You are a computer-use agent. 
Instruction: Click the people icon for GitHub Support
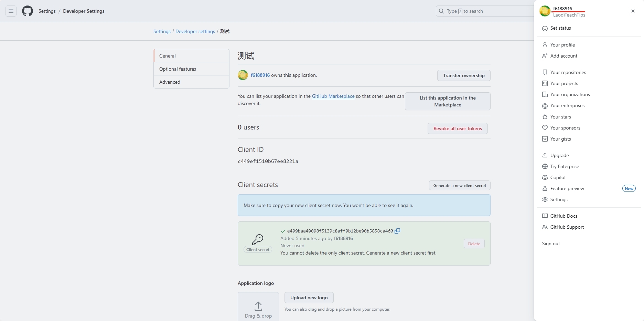pos(545,227)
